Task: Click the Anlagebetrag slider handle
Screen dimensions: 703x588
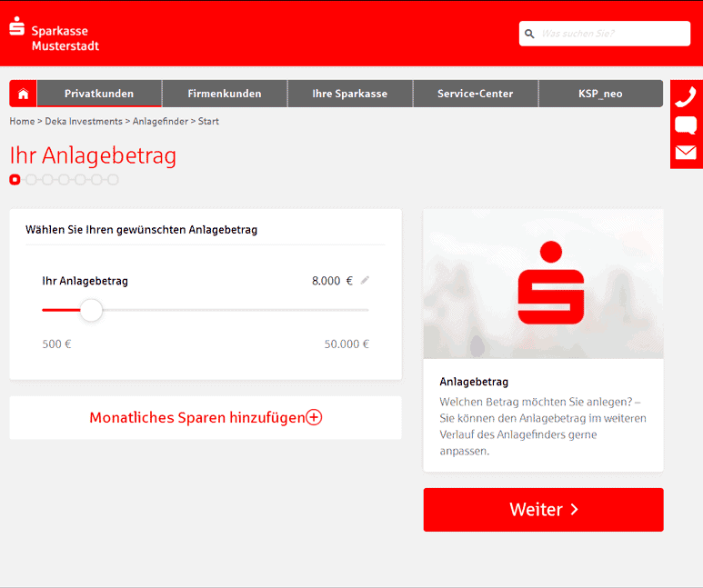Action: (91, 310)
